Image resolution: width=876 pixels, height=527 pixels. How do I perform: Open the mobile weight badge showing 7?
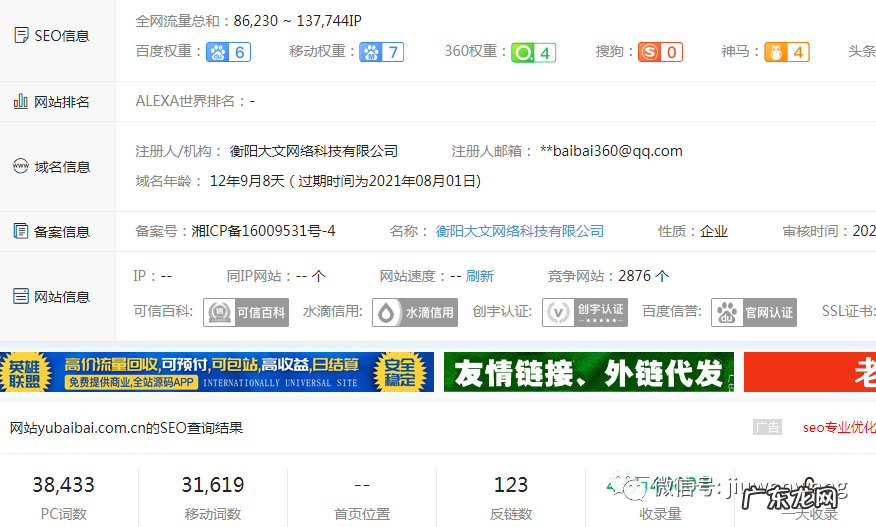click(x=382, y=52)
